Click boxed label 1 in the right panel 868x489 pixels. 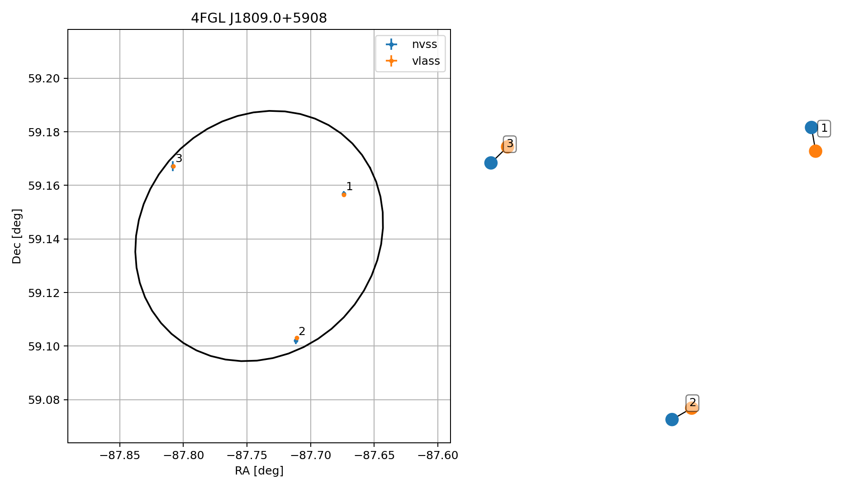[824, 129]
